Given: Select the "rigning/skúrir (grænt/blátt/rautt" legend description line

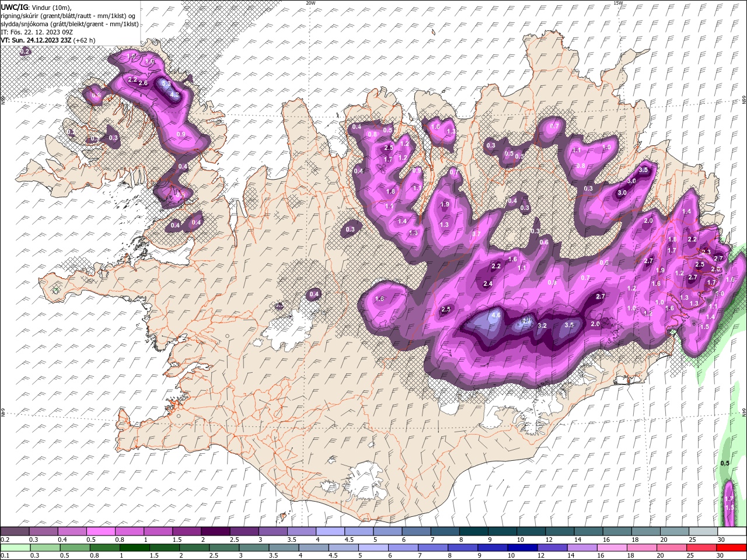Looking at the screenshot, I should 69,15.
